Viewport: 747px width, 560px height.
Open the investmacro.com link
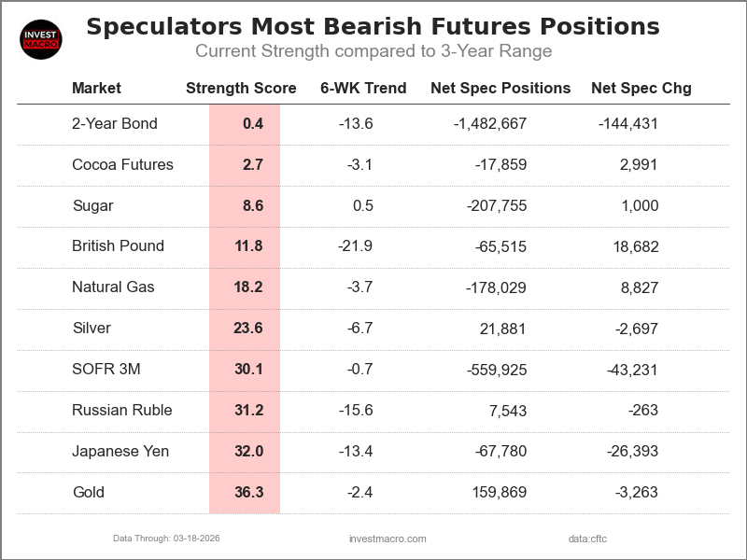pos(387,539)
